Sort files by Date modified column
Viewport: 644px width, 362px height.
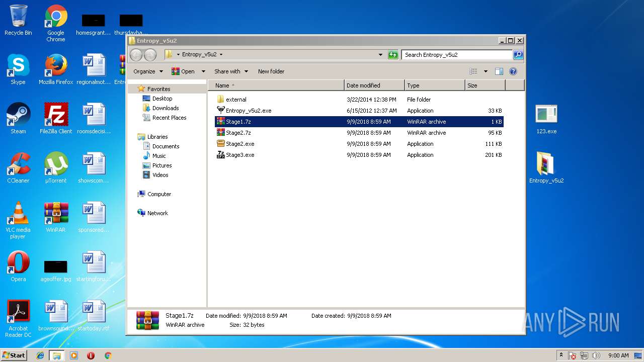point(374,85)
